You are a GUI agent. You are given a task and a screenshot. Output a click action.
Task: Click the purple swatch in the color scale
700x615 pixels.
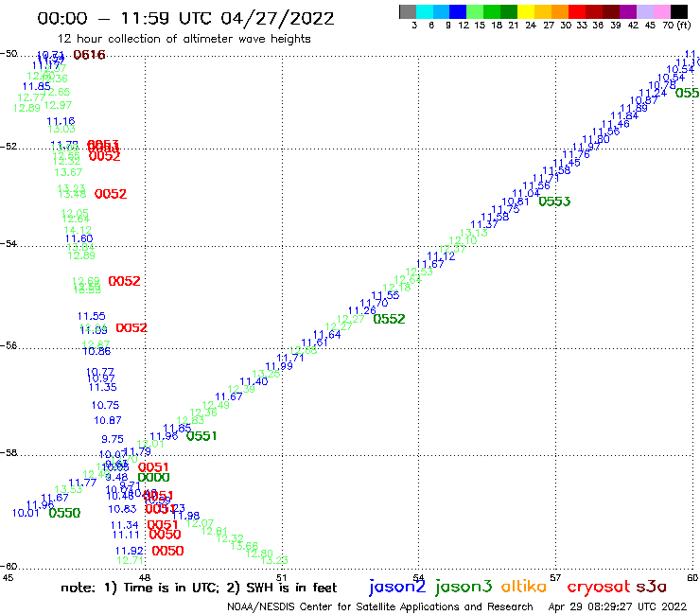[x=628, y=11]
